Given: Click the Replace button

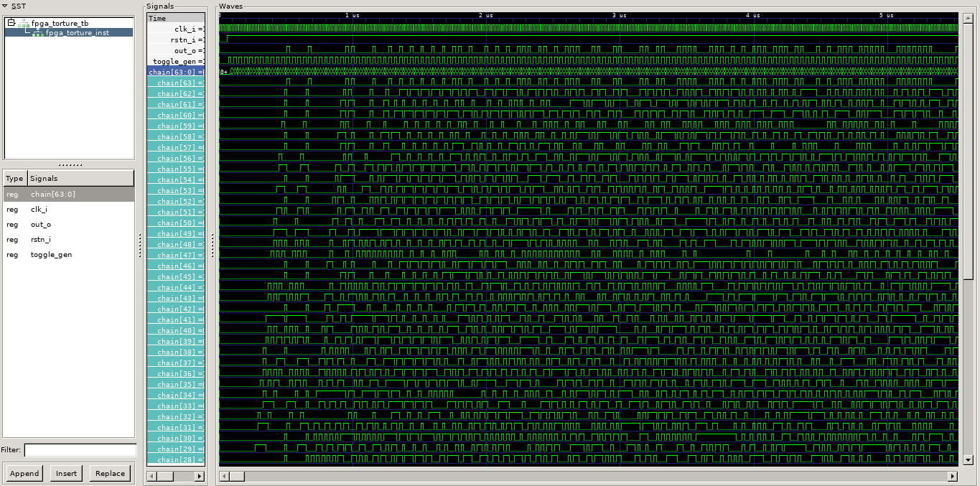Looking at the screenshot, I should pyautogui.click(x=110, y=473).
